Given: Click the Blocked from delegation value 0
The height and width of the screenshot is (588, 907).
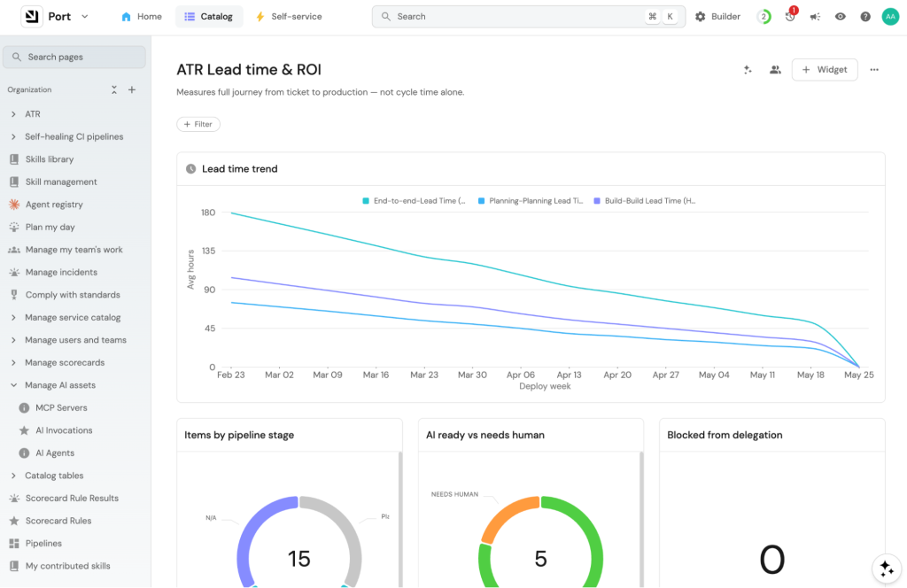Looking at the screenshot, I should coord(771,559).
